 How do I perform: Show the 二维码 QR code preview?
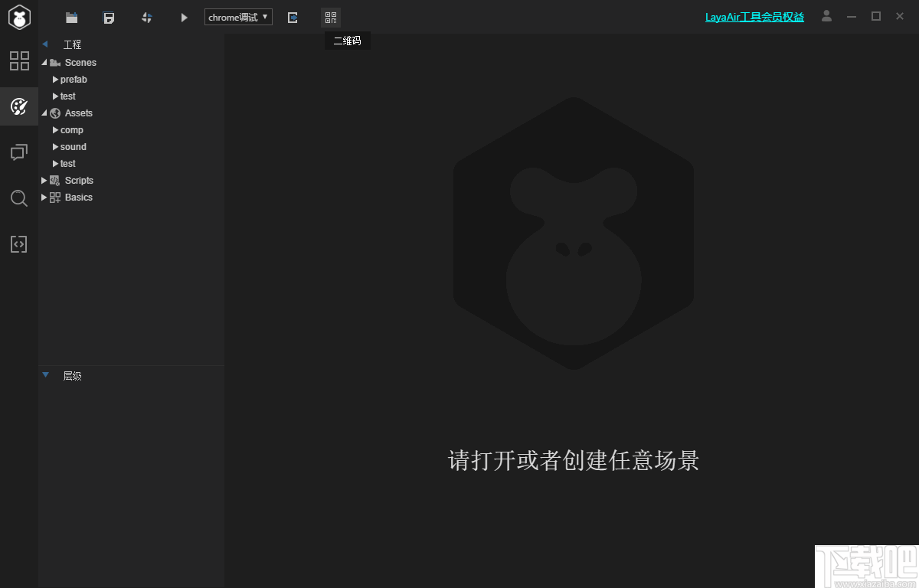(331, 17)
